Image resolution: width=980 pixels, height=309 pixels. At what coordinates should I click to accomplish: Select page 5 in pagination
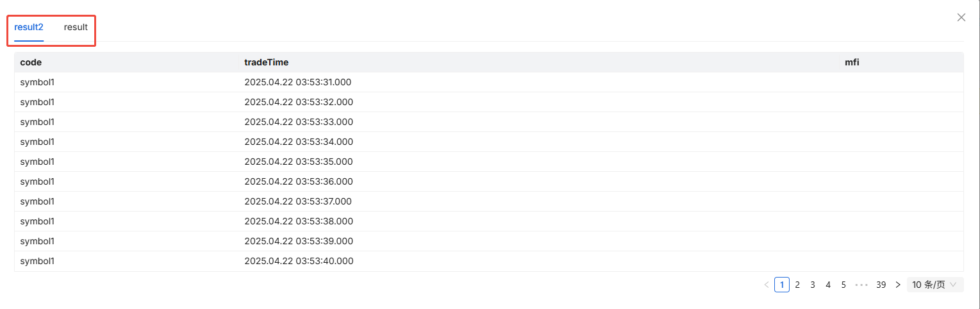pos(843,285)
